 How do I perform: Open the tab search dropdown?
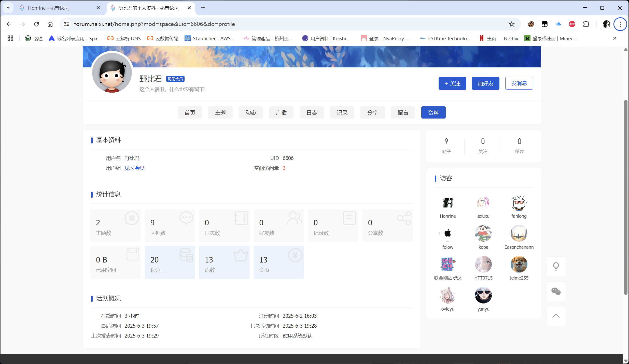8,8
